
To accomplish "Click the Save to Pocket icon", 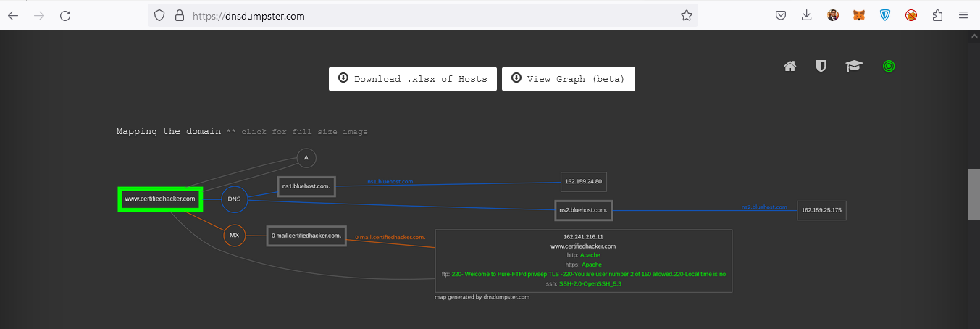I will tap(781, 15).
